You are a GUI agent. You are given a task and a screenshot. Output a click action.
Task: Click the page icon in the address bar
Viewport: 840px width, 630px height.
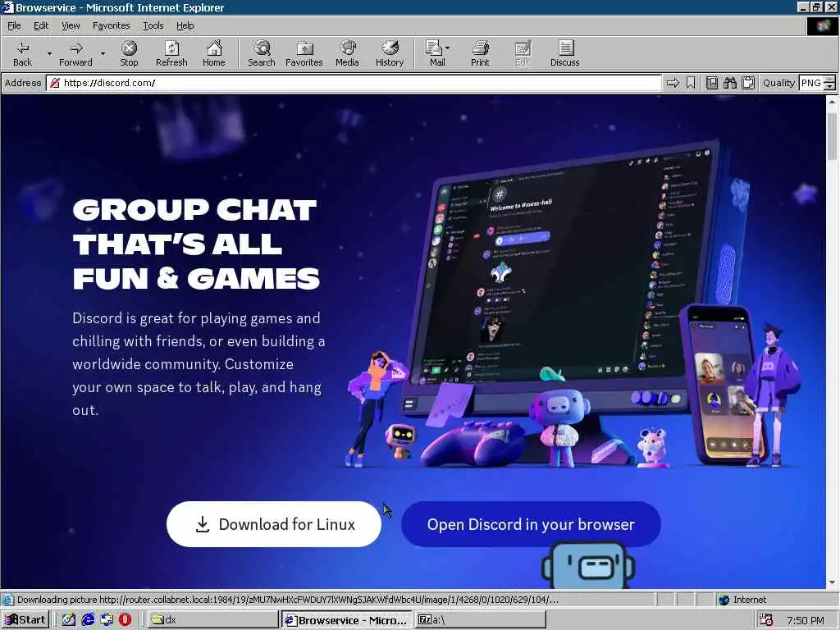[x=55, y=83]
